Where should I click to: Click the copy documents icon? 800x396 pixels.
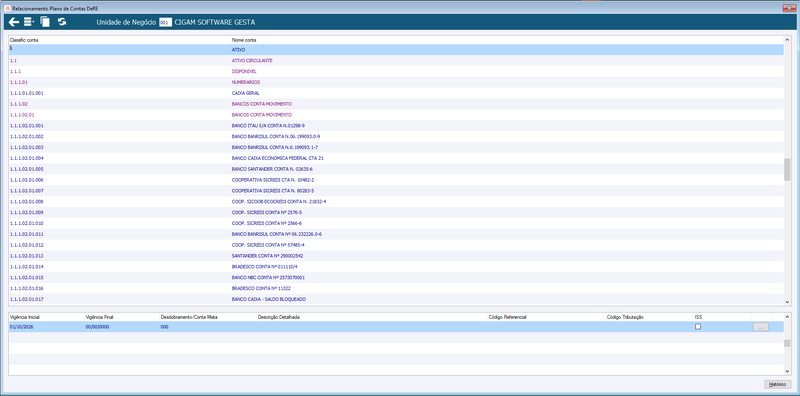pyautogui.click(x=45, y=22)
